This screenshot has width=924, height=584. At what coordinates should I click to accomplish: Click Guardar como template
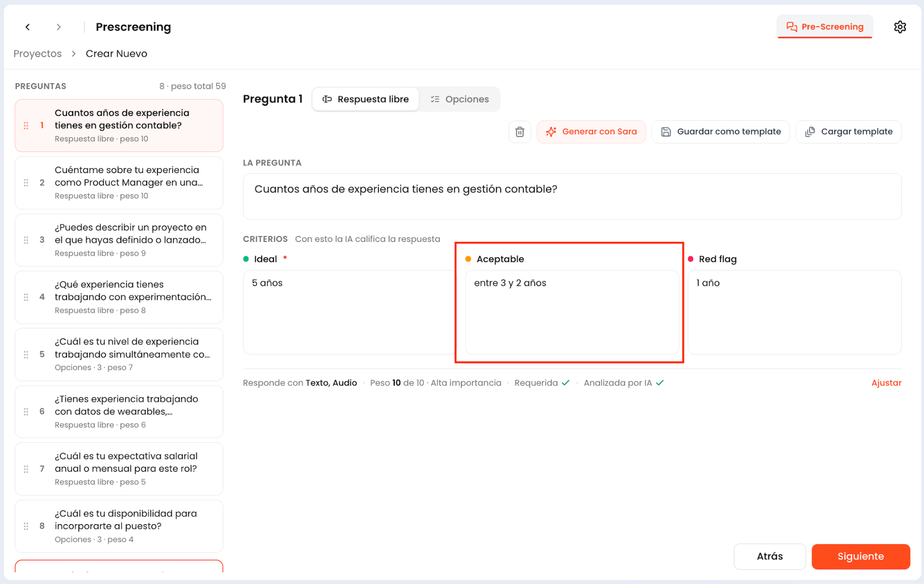point(721,132)
